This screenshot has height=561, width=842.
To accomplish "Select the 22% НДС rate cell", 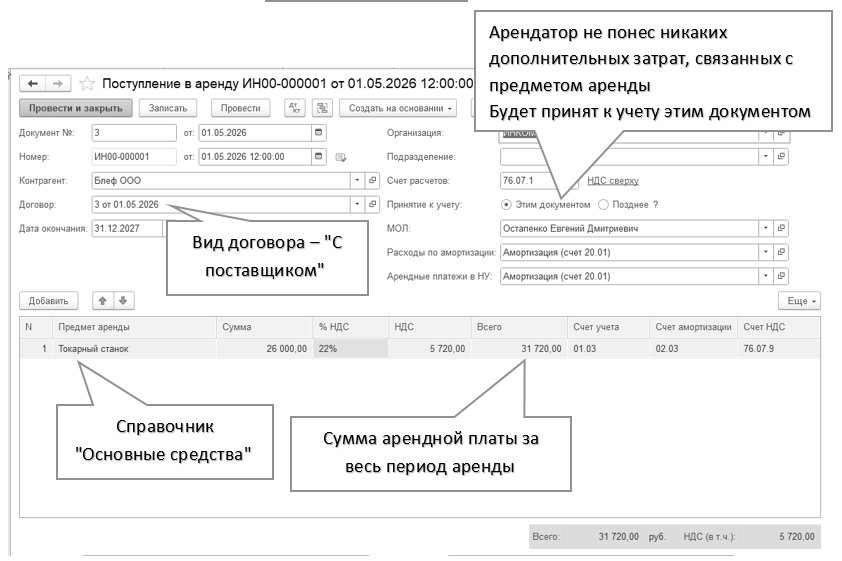I will click(x=351, y=349).
